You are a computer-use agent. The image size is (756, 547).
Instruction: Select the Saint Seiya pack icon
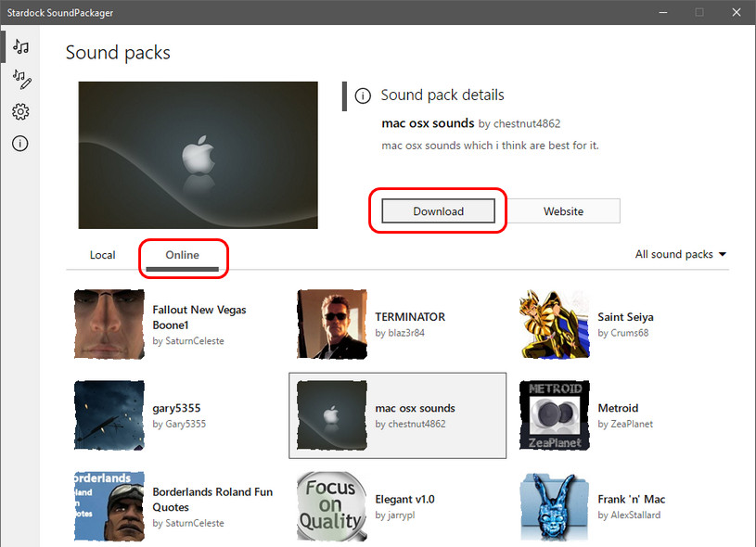(555, 324)
